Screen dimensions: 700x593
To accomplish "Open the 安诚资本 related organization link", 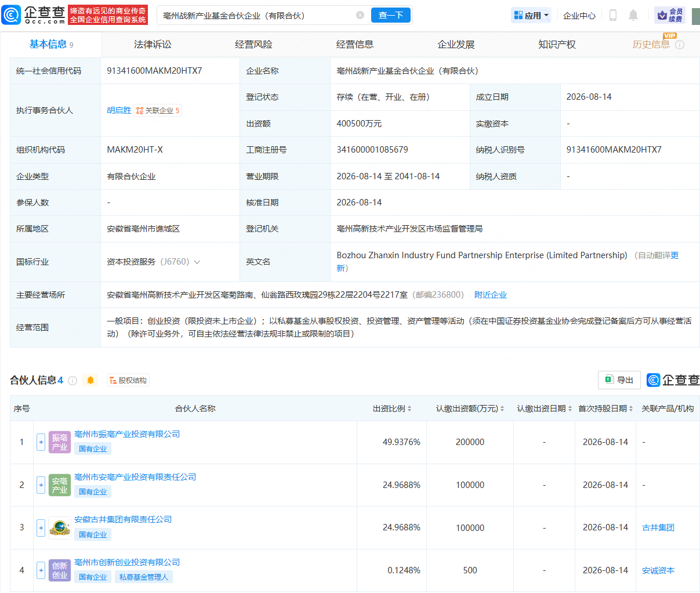I will (x=658, y=570).
